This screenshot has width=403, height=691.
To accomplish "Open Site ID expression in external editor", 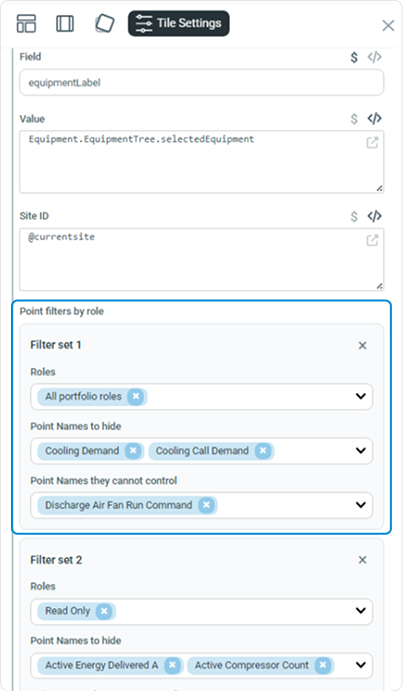I will pos(372,241).
